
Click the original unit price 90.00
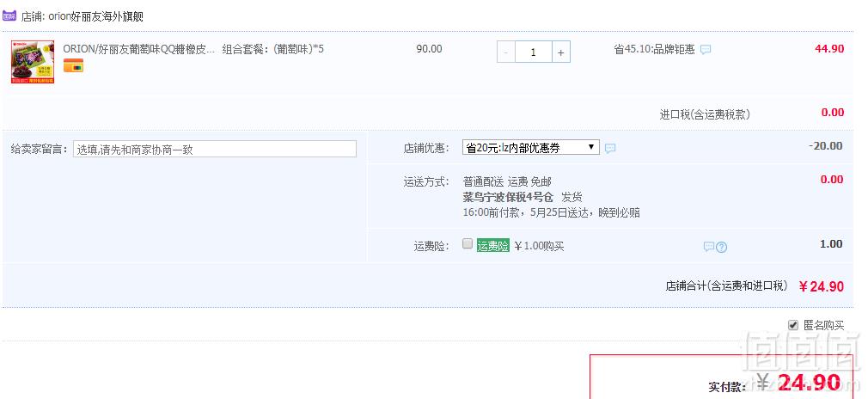pyautogui.click(x=429, y=49)
